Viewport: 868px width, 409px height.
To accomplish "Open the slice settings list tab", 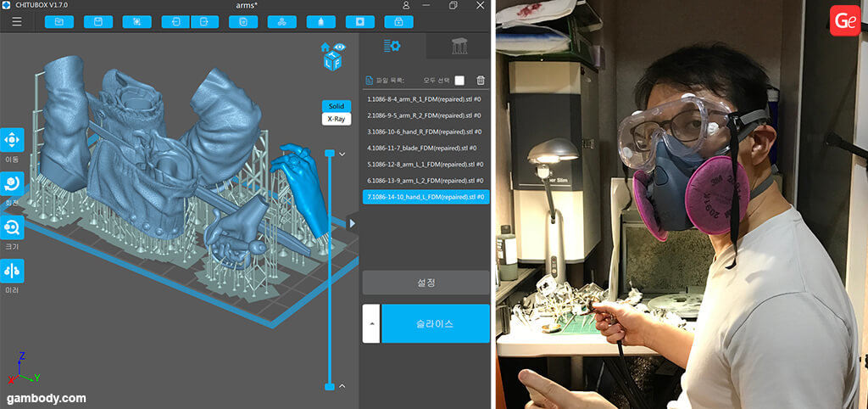I will [392, 46].
